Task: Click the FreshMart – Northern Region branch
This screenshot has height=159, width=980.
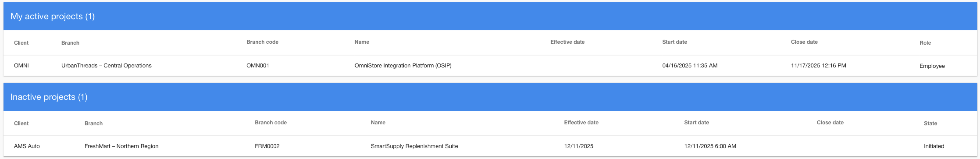Action: coord(121,146)
